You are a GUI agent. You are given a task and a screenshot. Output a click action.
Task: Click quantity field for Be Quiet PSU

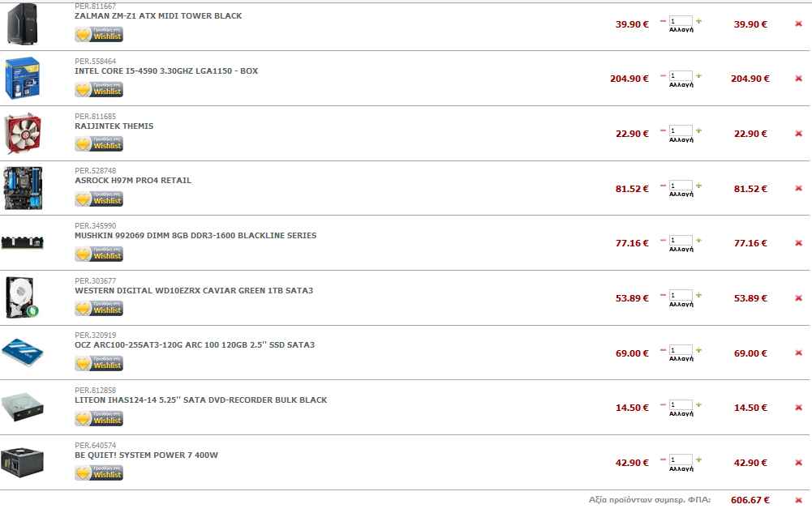click(681, 460)
